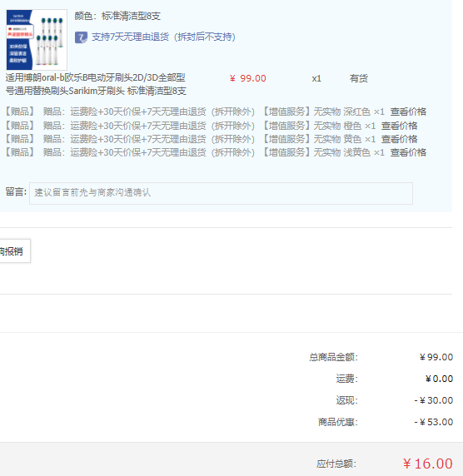Click the 商品优惠 -¥53.00 discount amount
The height and width of the screenshot is (476, 463).
pos(434,422)
